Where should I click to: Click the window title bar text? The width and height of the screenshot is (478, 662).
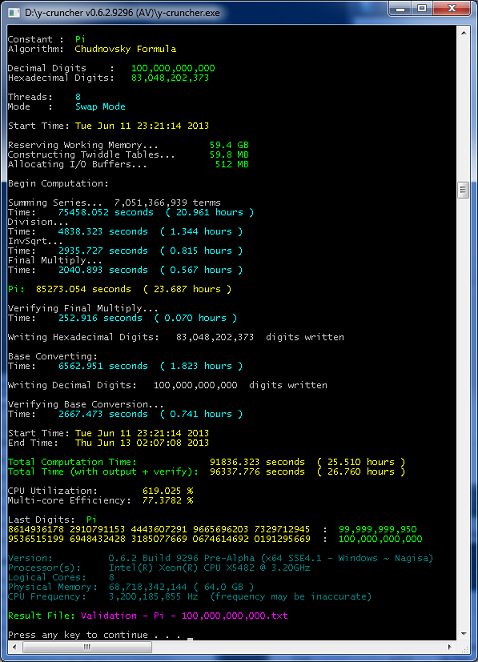tap(122, 13)
